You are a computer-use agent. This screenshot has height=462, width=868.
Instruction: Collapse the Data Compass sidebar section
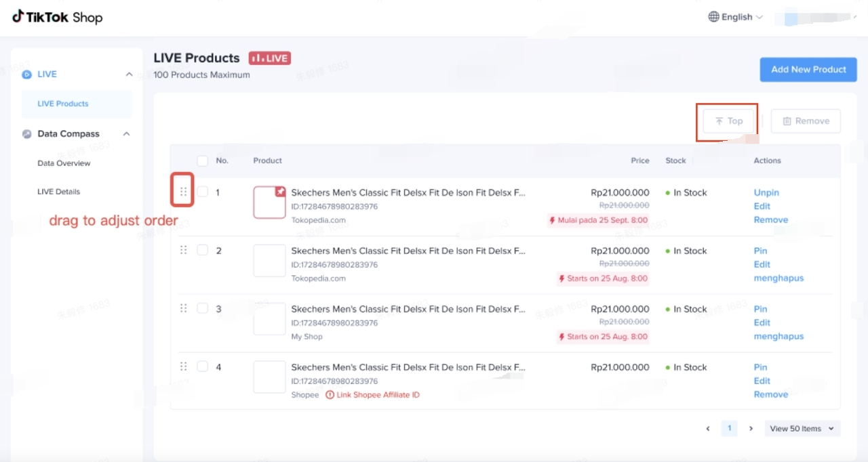(x=126, y=134)
